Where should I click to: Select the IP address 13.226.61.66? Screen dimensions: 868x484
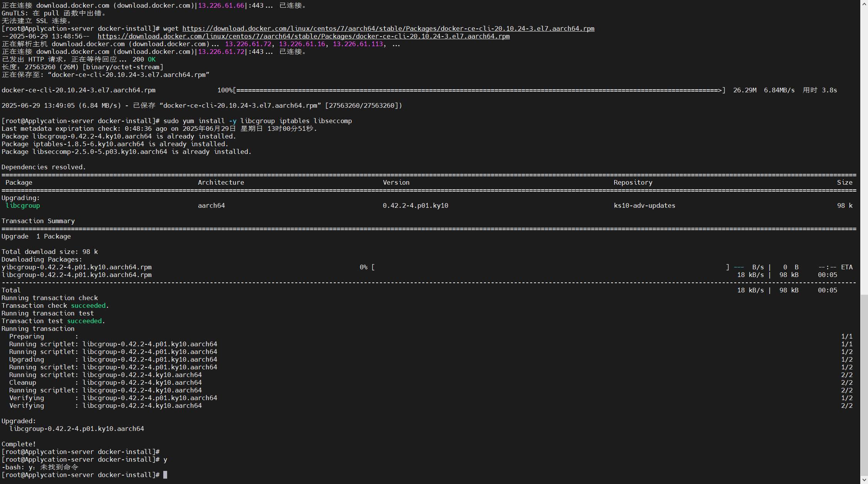point(221,5)
